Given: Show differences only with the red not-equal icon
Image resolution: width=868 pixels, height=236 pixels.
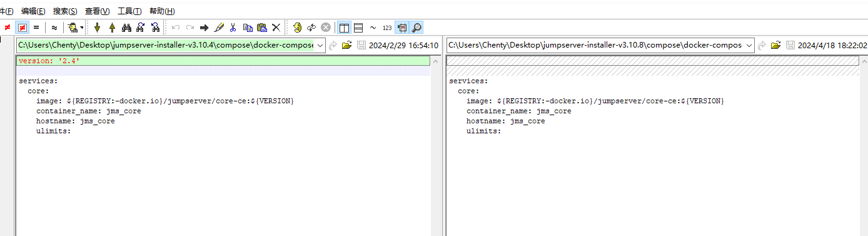Looking at the screenshot, I should click(8, 28).
